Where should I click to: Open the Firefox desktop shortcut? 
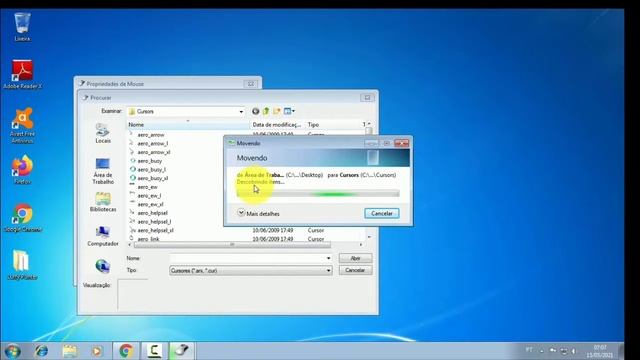[x=22, y=169]
